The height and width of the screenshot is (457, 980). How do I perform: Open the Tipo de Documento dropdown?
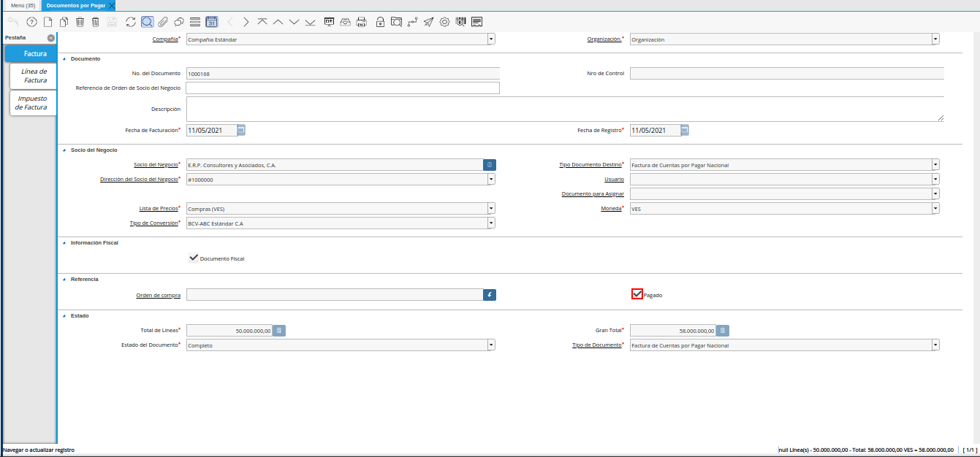click(x=935, y=345)
